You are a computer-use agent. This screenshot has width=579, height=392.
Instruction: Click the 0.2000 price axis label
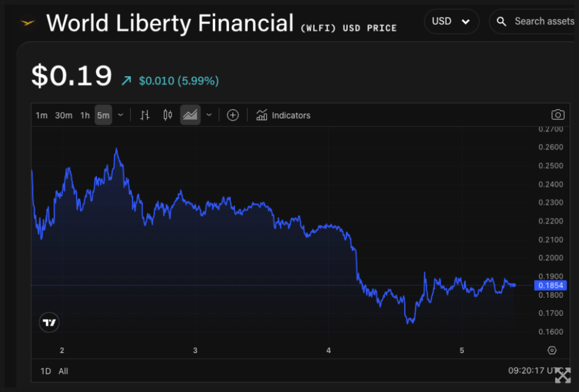(x=551, y=258)
